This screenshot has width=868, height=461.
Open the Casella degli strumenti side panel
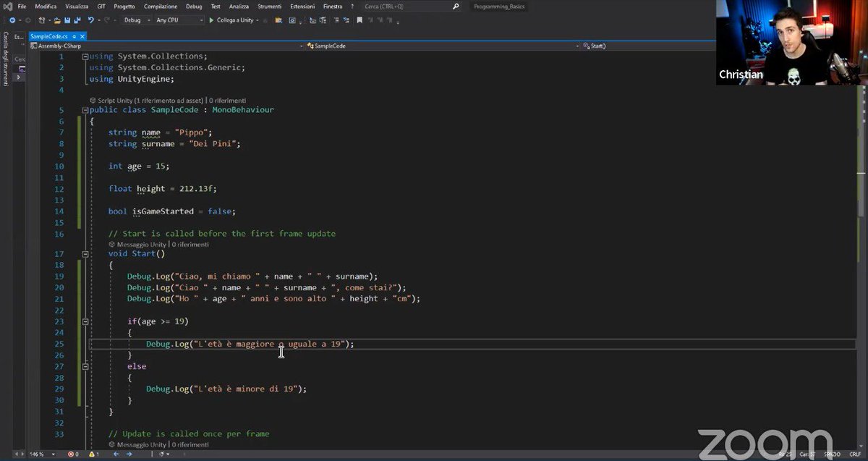[4, 59]
